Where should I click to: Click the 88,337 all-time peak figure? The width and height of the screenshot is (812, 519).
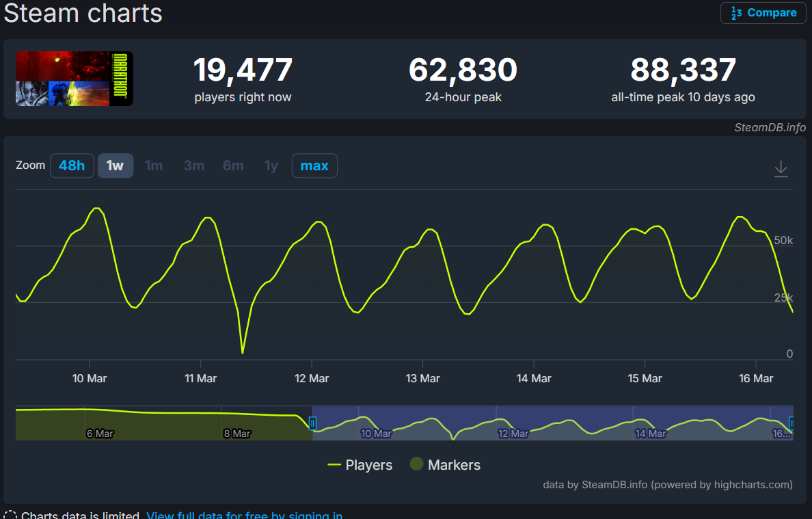[683, 70]
